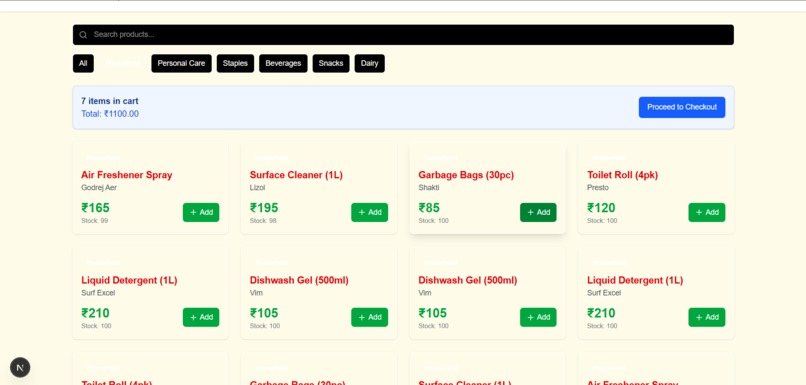Click the Godrej Aer brand label
Screen dimensions: 806x385
click(x=99, y=188)
